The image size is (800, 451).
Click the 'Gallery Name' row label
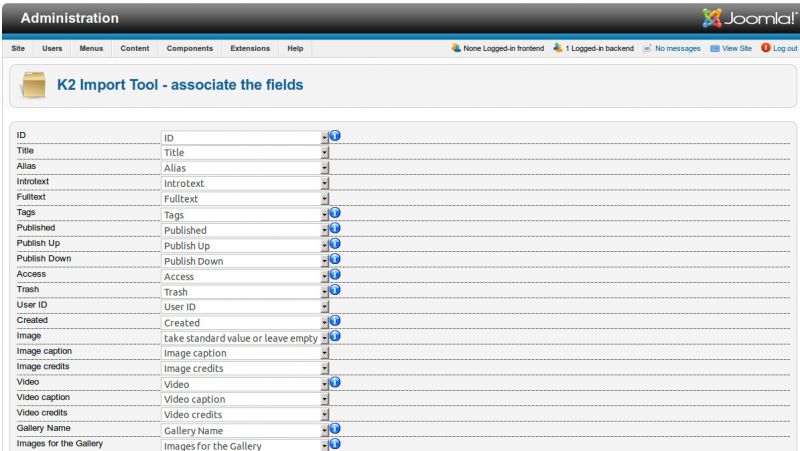pyautogui.click(x=43, y=428)
